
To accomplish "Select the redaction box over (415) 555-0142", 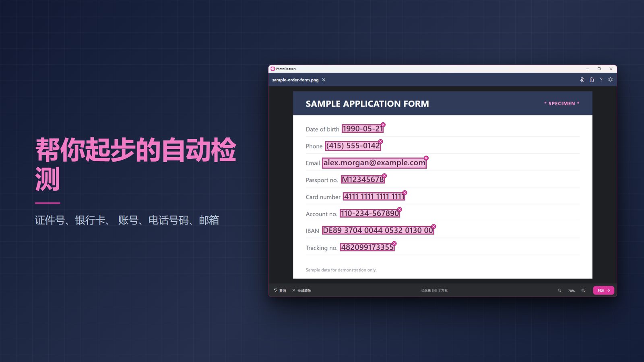I will point(353,146).
